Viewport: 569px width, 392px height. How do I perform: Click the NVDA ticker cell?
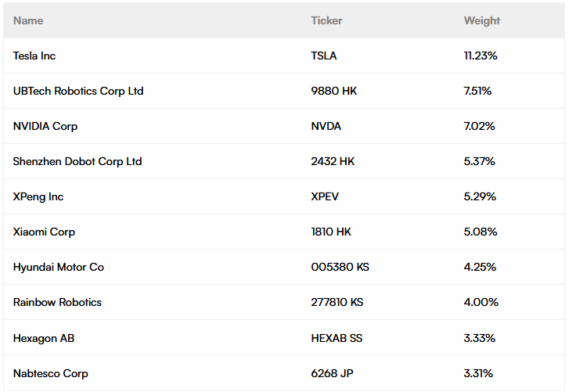click(326, 126)
